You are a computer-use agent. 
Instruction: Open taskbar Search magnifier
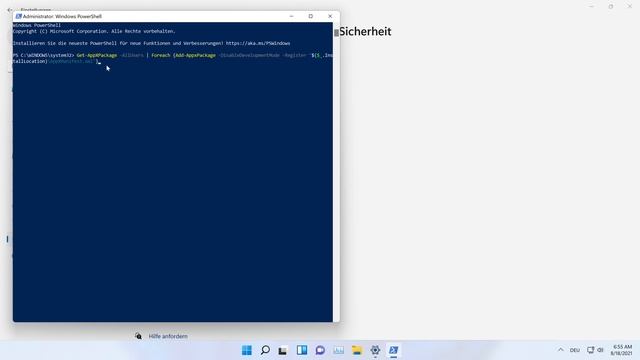point(265,350)
